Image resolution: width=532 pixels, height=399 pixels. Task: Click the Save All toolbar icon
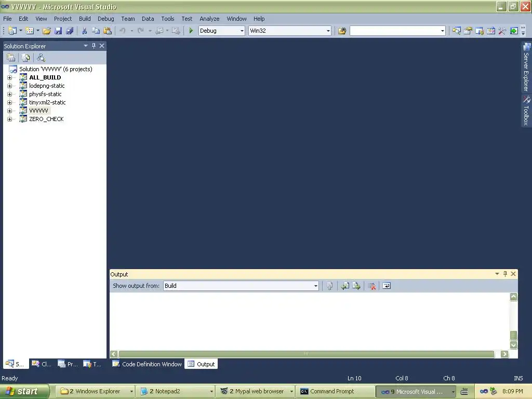70,31
